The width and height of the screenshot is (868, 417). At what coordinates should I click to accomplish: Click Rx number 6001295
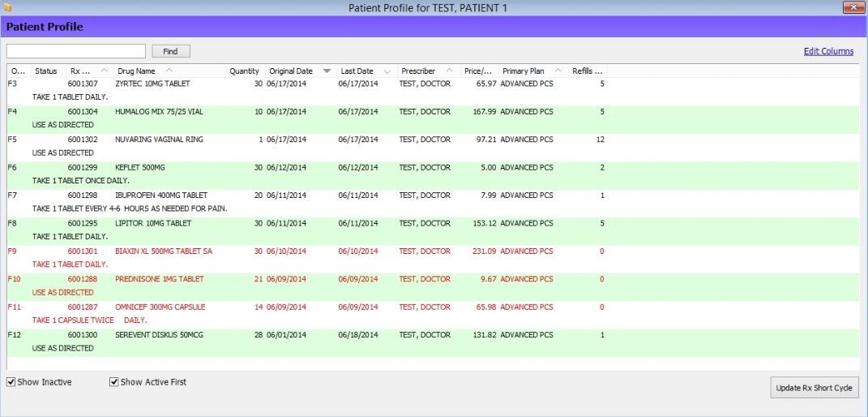83,223
